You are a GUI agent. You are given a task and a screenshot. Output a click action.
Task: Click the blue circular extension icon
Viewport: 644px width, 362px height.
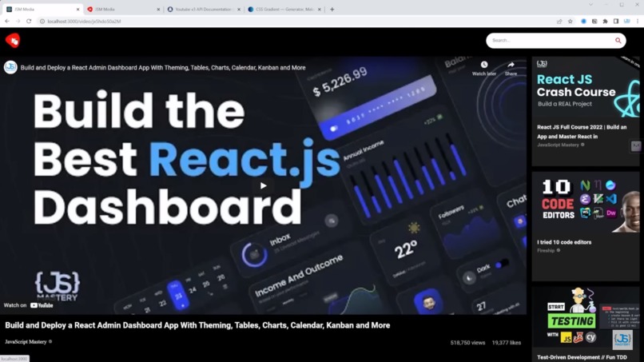pyautogui.click(x=583, y=22)
